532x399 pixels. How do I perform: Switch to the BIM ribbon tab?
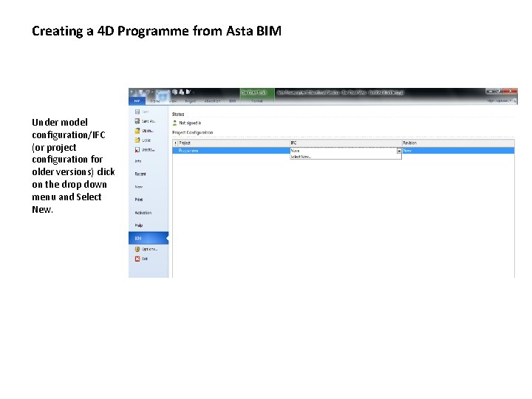click(x=233, y=101)
